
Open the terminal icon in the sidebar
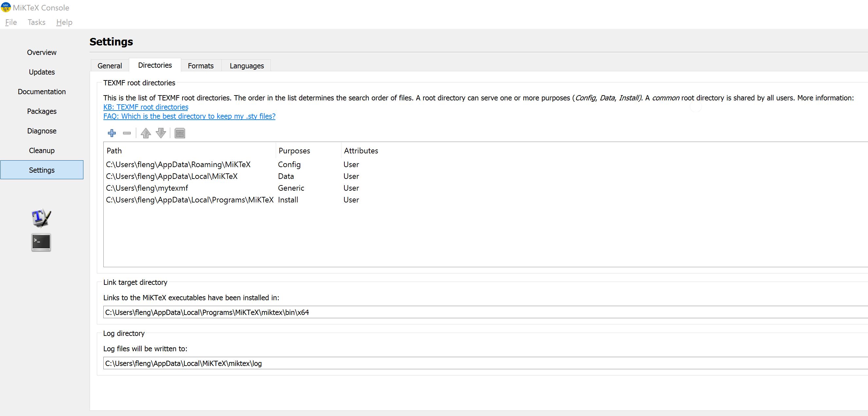(41, 242)
